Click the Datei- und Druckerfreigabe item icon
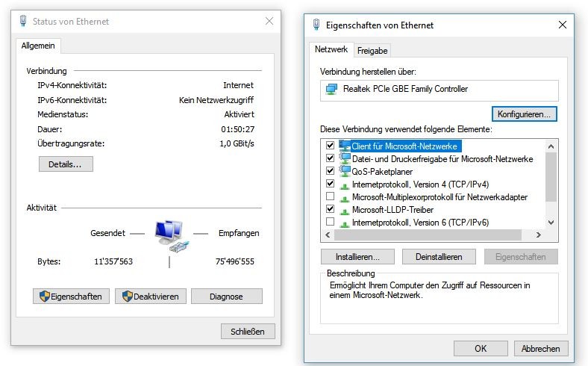 [345, 158]
